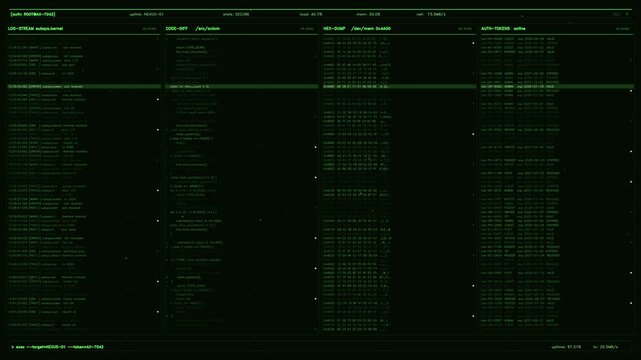Select the highlighted ADMIN VALID token row
The image size is (641, 360).
(x=557, y=87)
